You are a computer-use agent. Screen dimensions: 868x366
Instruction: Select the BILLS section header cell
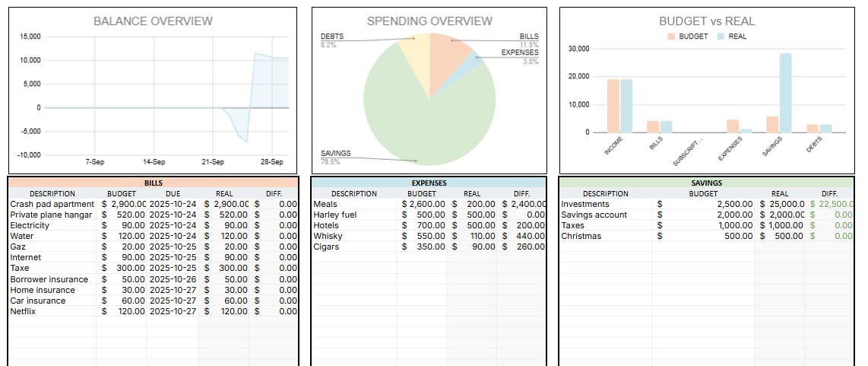pyautogui.click(x=153, y=183)
